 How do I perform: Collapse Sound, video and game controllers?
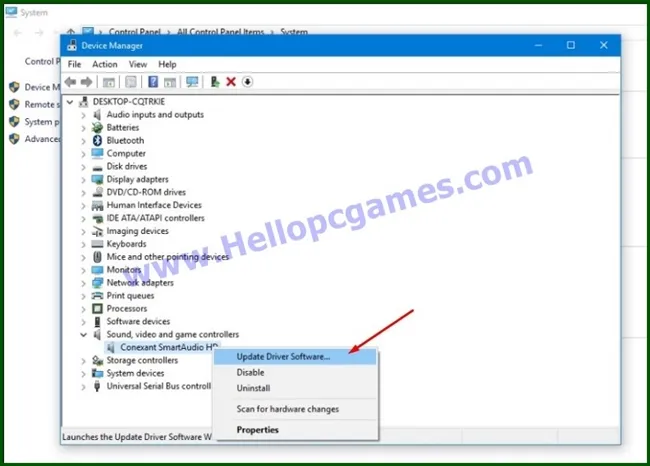coord(84,335)
